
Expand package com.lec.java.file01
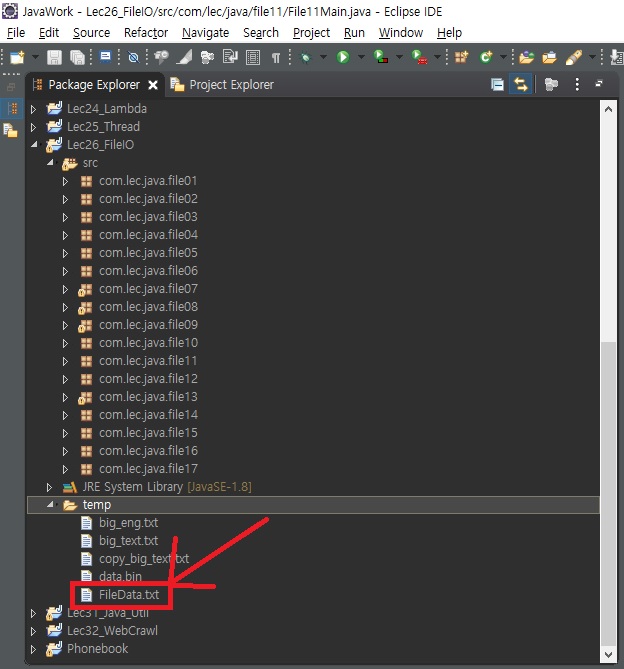65,181
